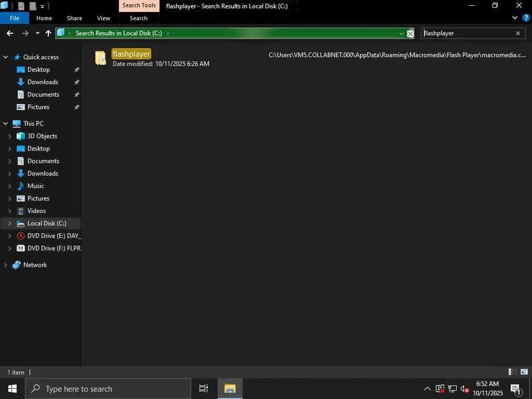Expand Documents under This PC
532x399 pixels.
click(x=9, y=161)
